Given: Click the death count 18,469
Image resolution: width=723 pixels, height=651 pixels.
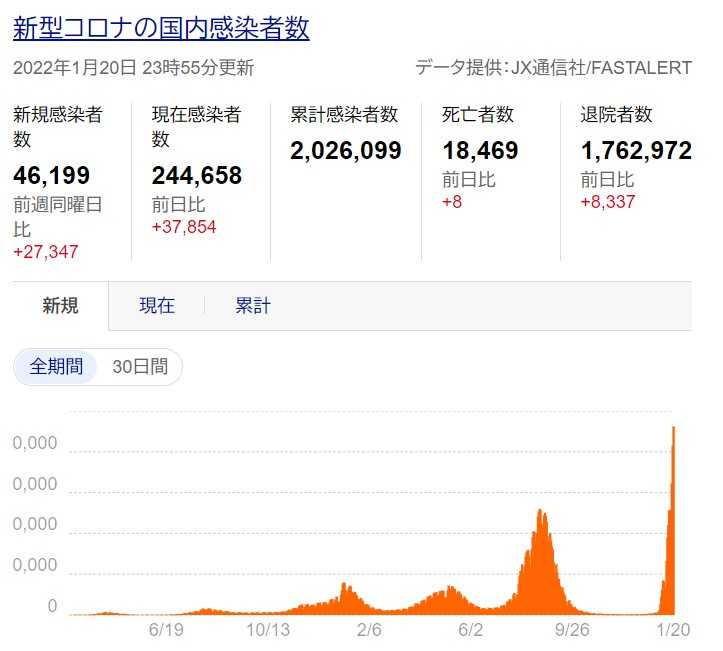Looking at the screenshot, I should coord(480,151).
